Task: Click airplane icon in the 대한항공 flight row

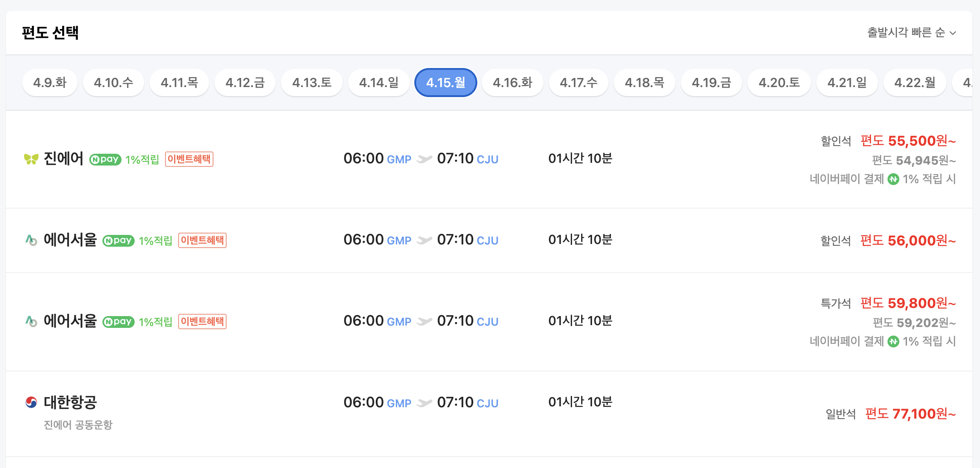Action: [424, 403]
